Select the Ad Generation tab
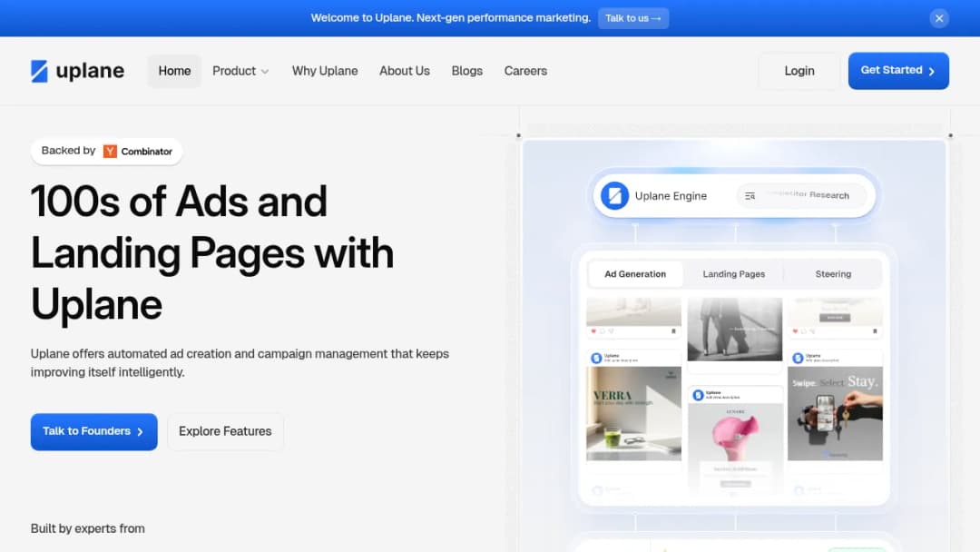 pos(635,274)
